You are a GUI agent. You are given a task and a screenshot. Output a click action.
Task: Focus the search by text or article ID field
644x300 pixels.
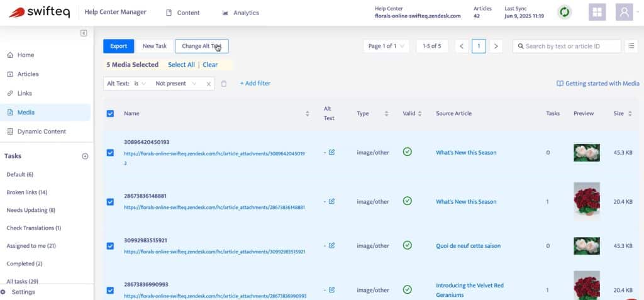[x=567, y=46]
